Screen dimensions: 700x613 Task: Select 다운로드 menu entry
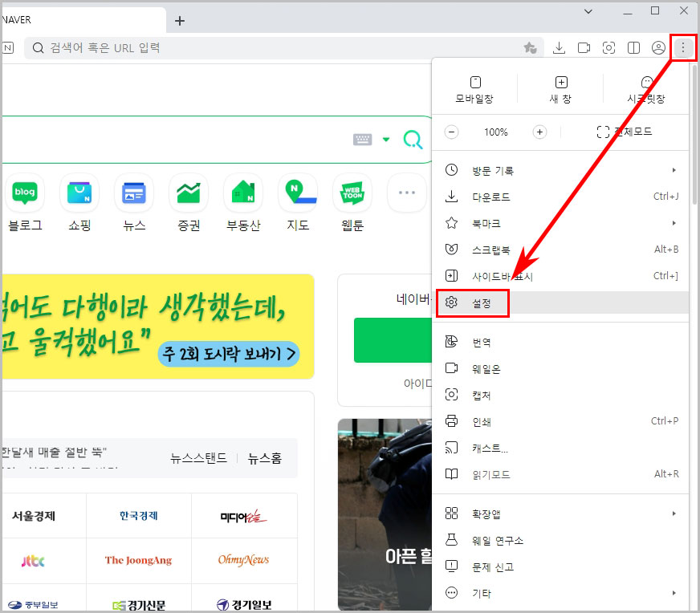[560, 197]
